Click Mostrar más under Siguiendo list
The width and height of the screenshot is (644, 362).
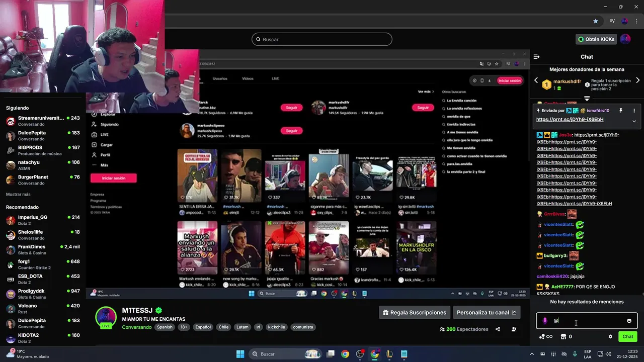(x=18, y=194)
